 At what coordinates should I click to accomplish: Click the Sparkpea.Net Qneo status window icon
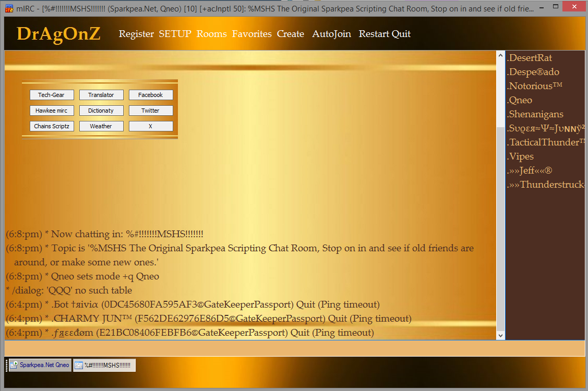click(x=14, y=365)
